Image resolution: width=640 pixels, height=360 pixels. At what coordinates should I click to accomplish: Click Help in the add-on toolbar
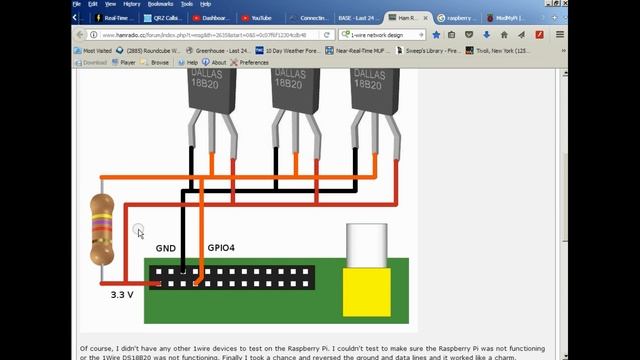coord(188,62)
